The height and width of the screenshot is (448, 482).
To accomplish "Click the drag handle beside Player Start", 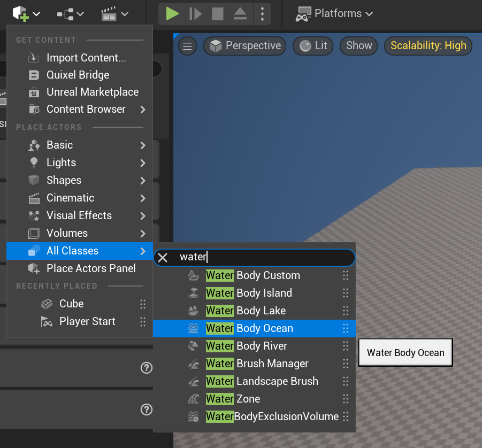I will (143, 322).
